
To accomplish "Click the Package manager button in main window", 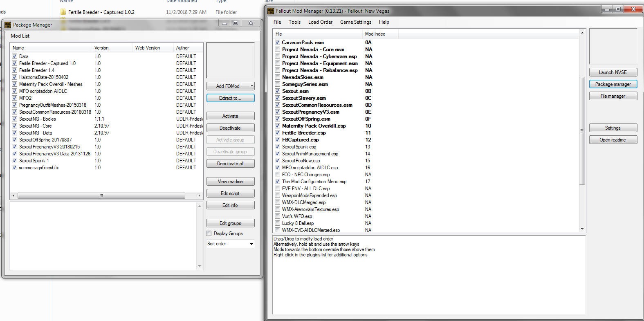I will click(613, 84).
